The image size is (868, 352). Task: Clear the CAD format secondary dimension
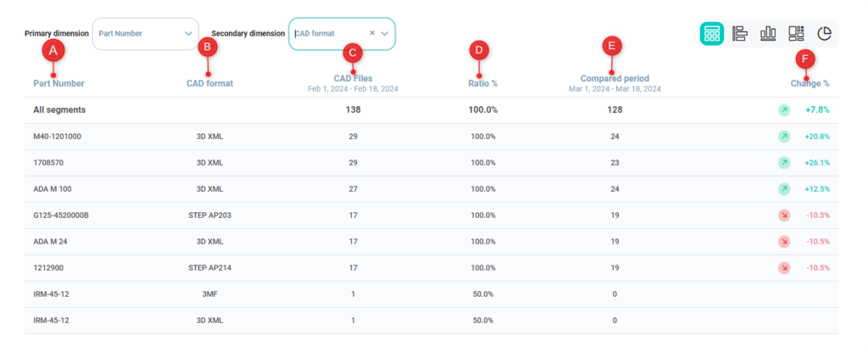[372, 34]
